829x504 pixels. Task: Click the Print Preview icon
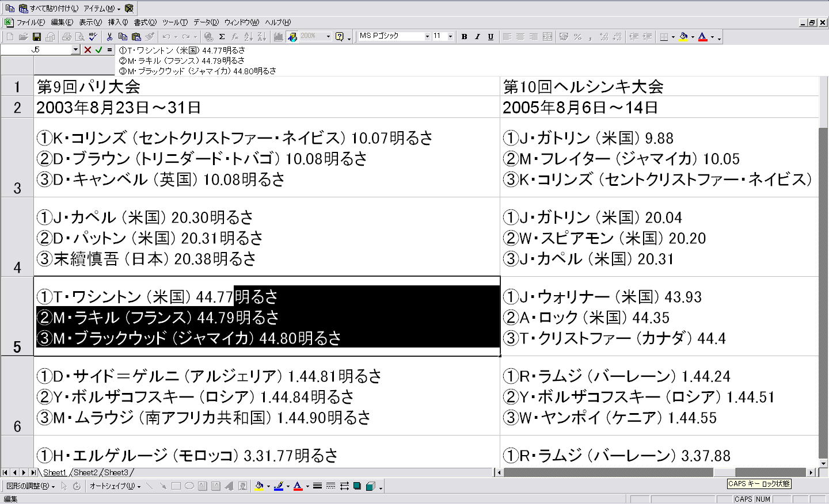[80, 37]
